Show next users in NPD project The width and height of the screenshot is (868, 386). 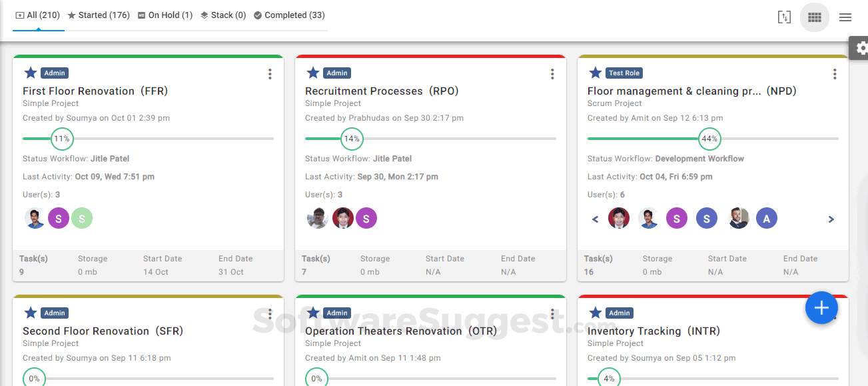coord(831,219)
